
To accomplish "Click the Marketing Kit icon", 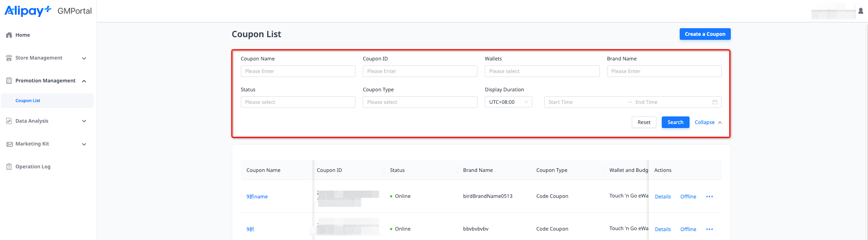I will pos(9,144).
